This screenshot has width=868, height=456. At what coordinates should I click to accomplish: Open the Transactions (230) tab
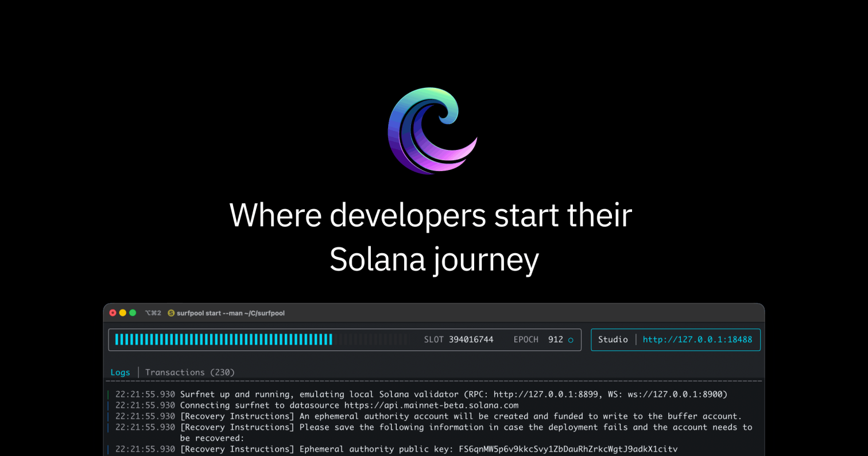(190, 372)
